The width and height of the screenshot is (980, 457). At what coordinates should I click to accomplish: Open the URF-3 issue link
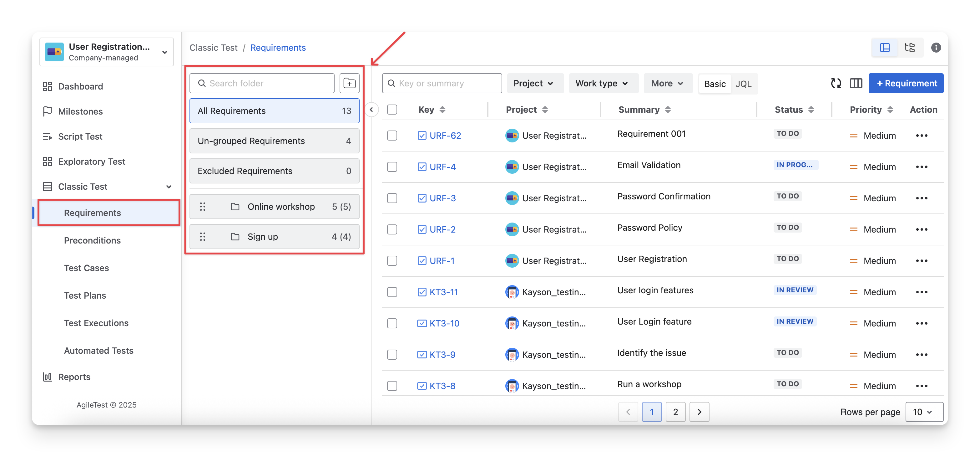442,198
